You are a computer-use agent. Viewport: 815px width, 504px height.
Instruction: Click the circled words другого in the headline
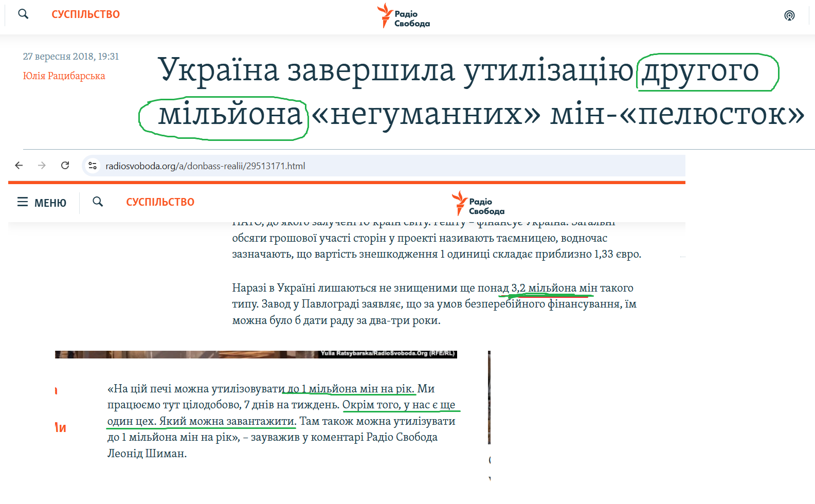[700, 70]
